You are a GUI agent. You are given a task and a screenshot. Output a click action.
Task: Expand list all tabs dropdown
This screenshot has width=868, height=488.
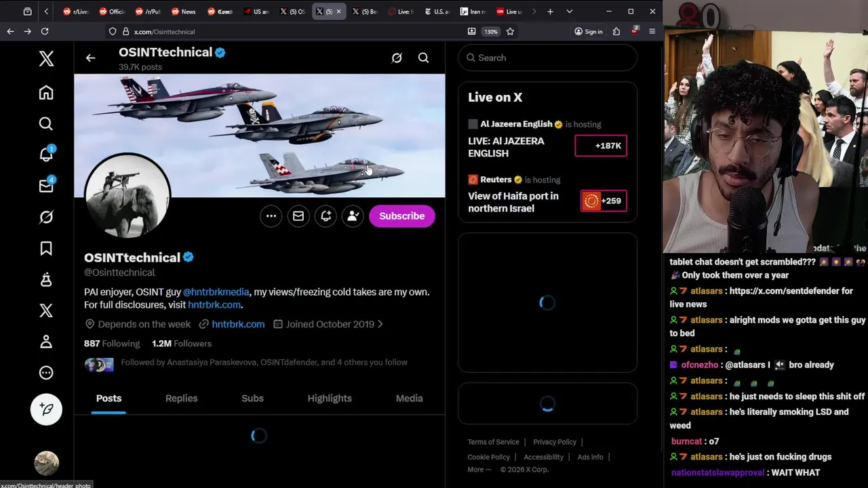coord(569,12)
